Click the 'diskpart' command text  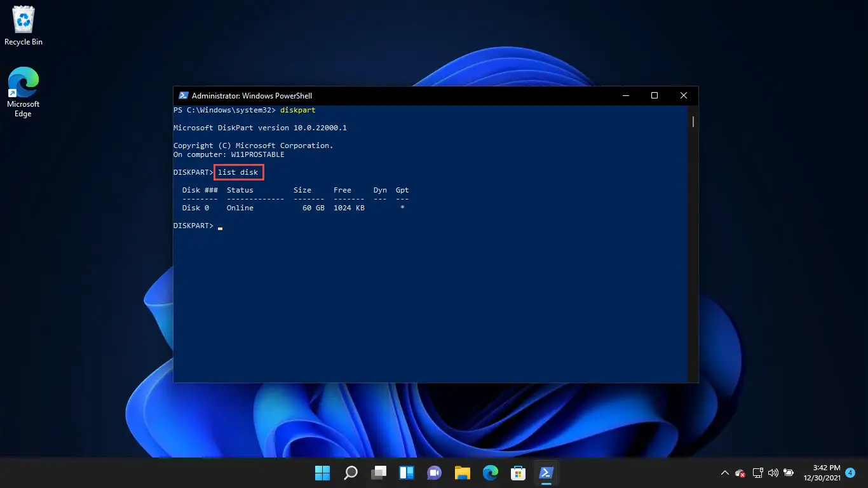[x=297, y=110]
